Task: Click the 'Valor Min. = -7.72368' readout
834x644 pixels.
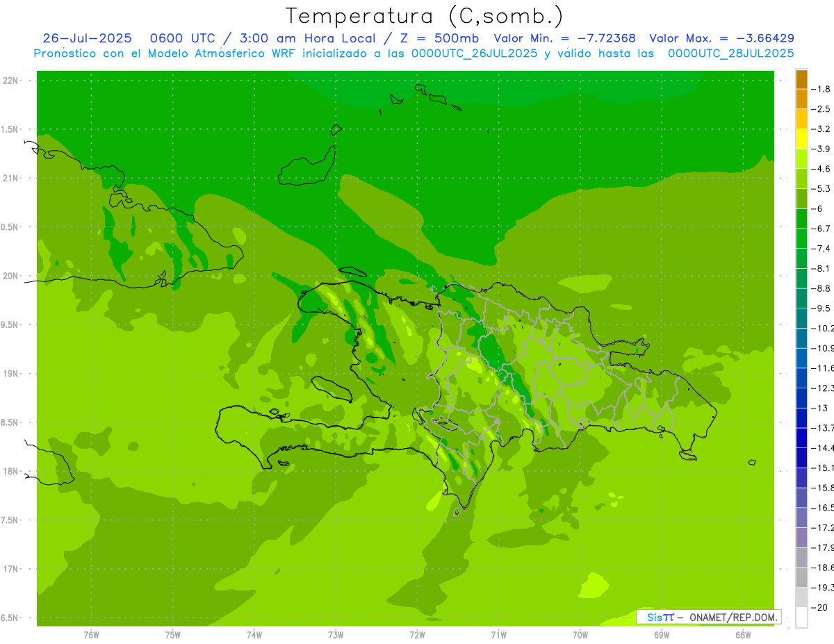Action: point(564,38)
